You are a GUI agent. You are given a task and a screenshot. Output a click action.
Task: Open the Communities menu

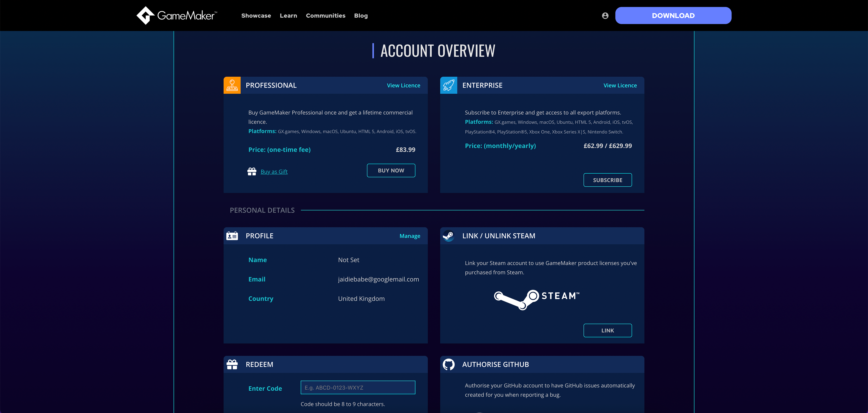325,16
